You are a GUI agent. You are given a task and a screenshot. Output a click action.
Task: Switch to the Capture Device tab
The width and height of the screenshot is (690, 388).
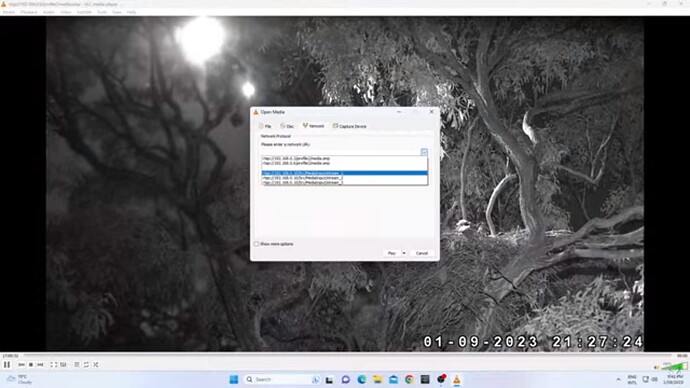coord(350,126)
